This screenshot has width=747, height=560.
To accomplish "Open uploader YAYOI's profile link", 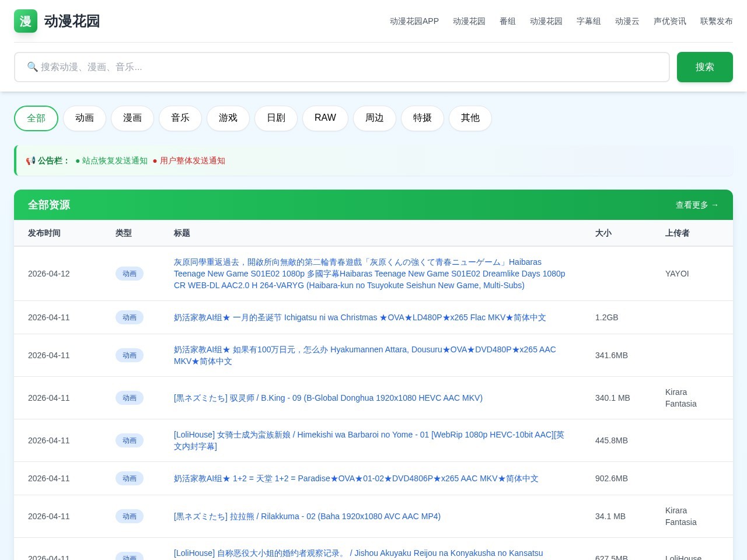I will 677,274.
